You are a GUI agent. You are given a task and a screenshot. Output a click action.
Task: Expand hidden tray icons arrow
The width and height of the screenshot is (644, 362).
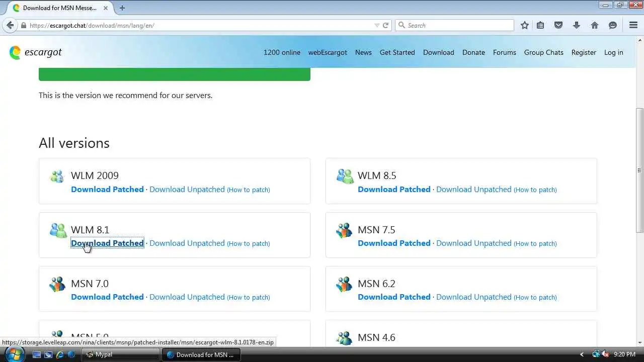coord(582,354)
